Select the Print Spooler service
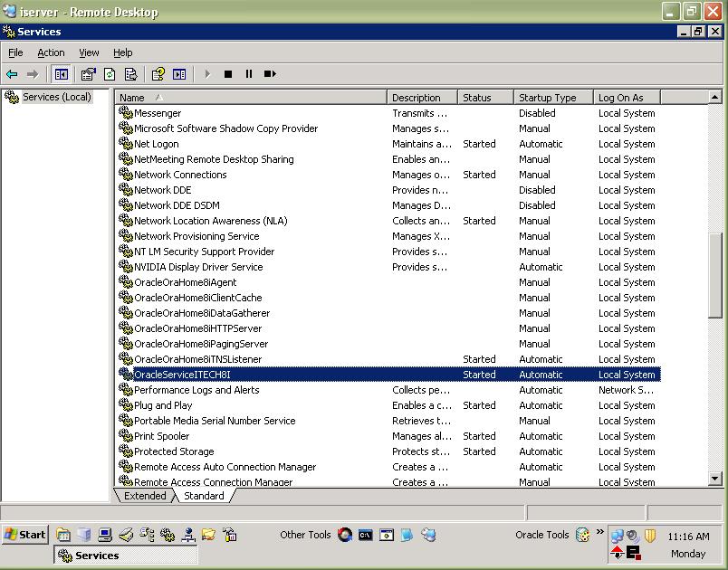728x570 pixels. pos(162,436)
